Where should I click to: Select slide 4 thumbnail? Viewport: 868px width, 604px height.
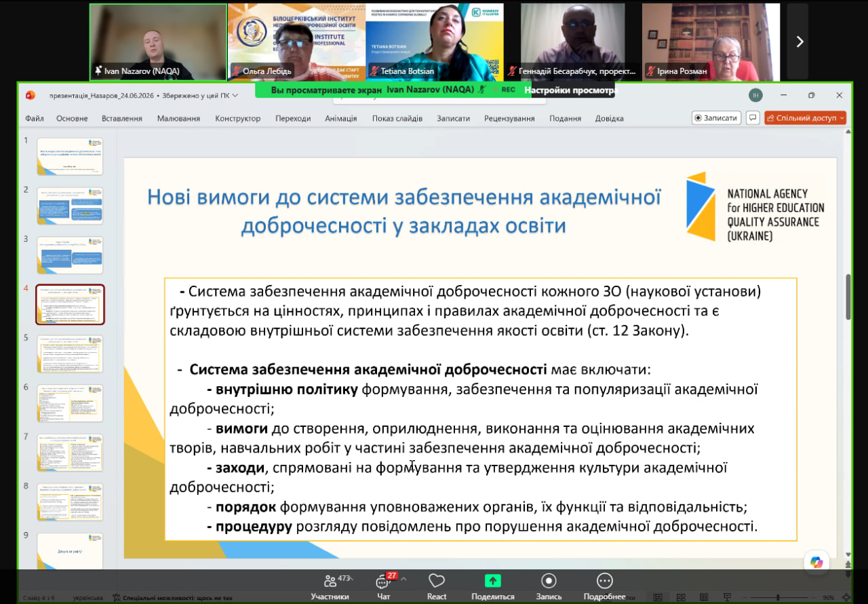tap(70, 305)
